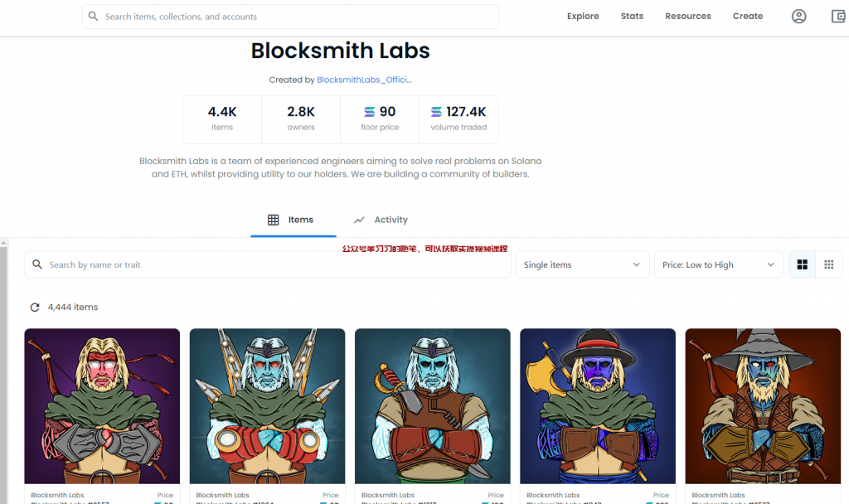Click the refresh items icon
The image size is (849, 504).
(x=35, y=308)
